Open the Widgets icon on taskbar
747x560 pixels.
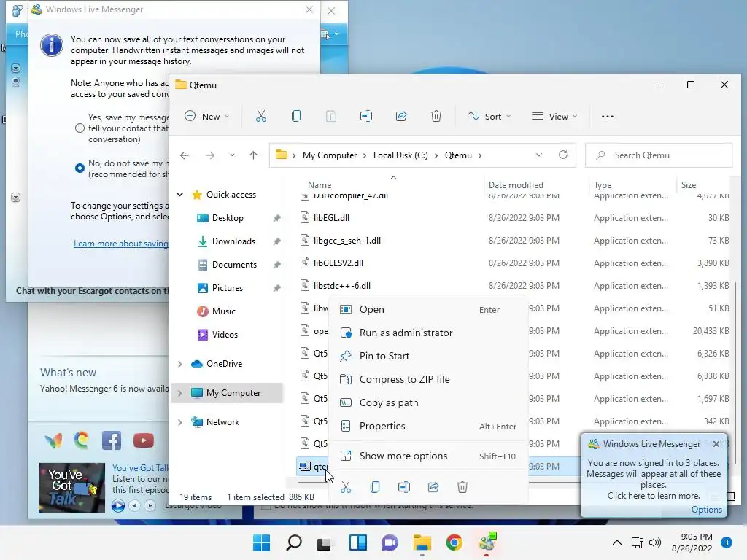pos(357,542)
